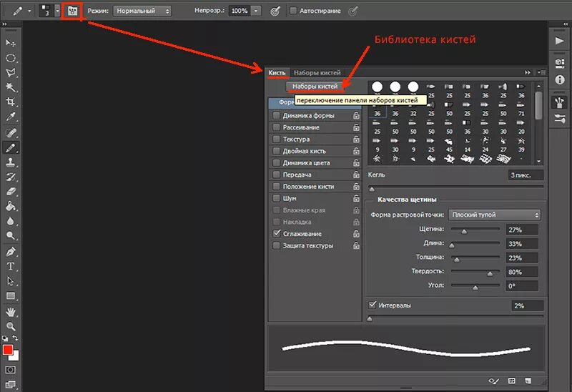Expand the left toolbar double arrows
The image size is (572, 392).
[5, 24]
